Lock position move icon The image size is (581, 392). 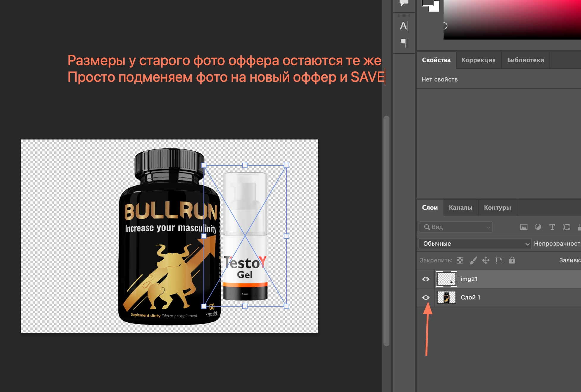pos(486,260)
